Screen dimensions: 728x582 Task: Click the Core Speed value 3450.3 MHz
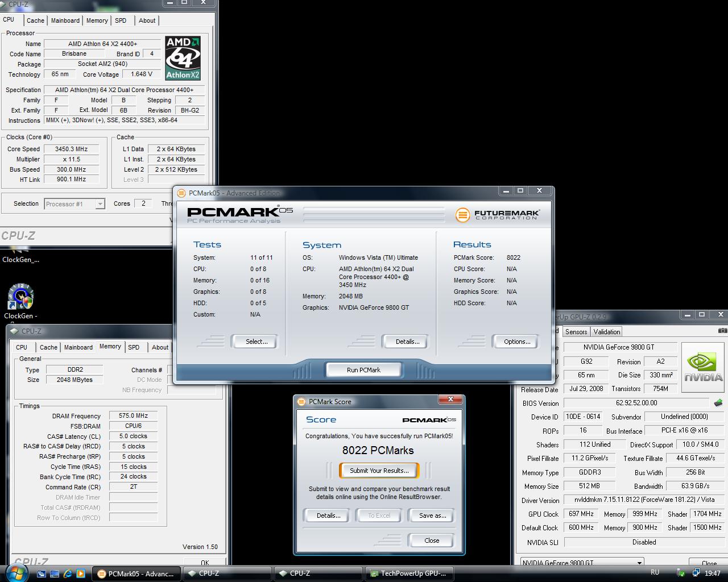pos(71,149)
